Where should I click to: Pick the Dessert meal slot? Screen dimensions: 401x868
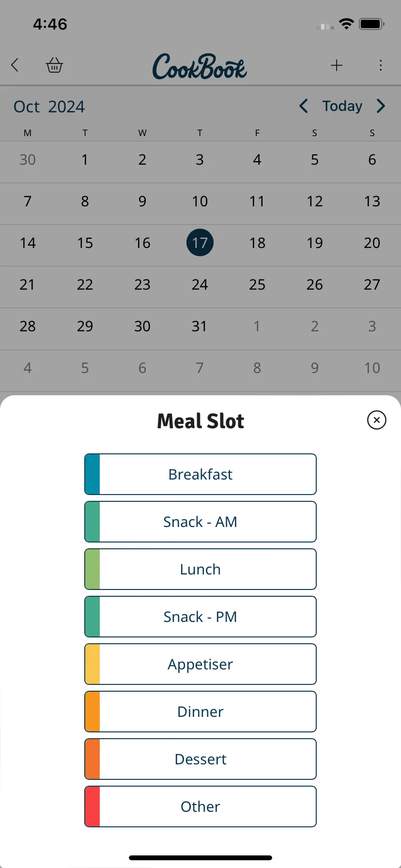(200, 759)
